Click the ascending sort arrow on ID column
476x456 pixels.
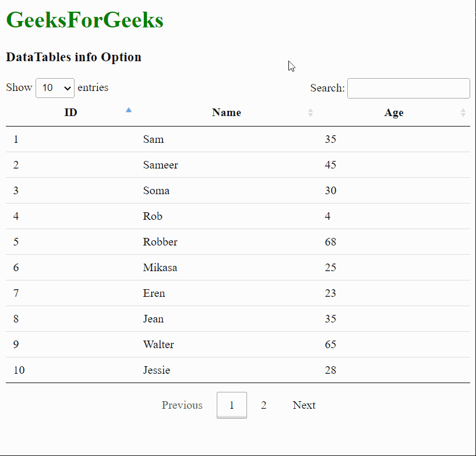coord(128,110)
